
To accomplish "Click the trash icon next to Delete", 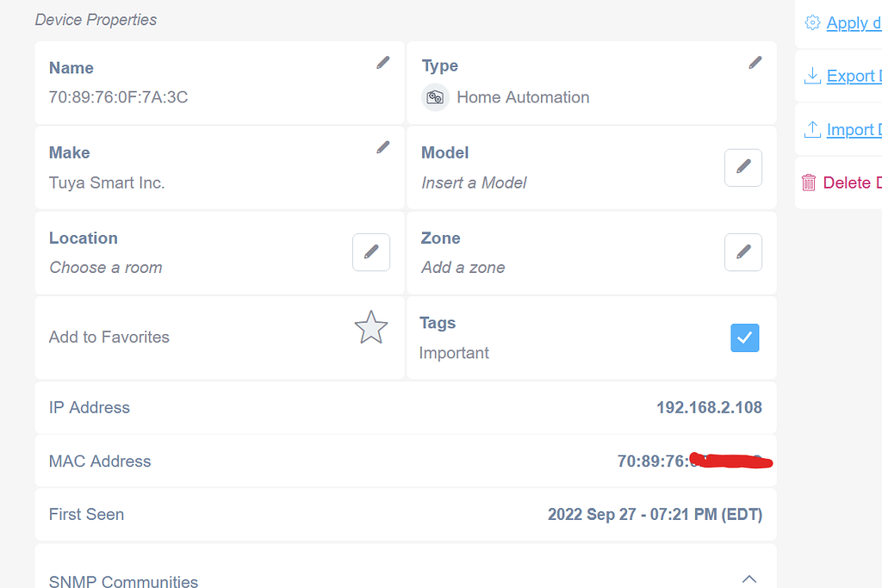I will 809,183.
